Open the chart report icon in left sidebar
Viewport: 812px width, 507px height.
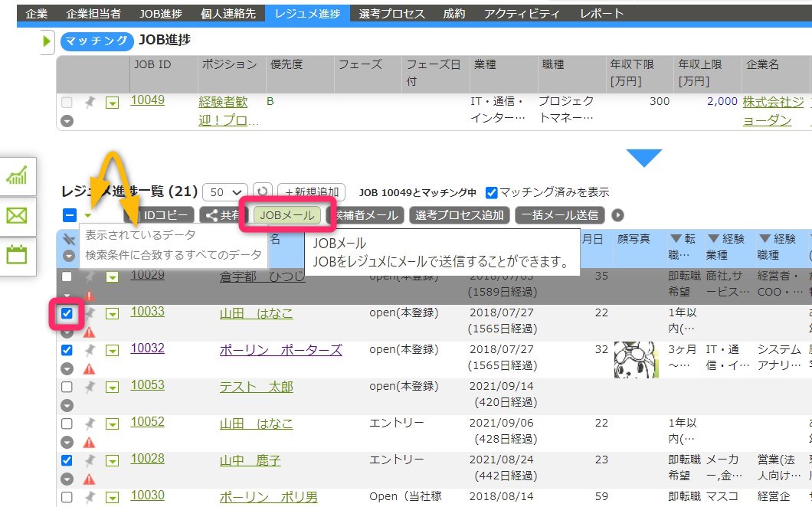coord(16,176)
